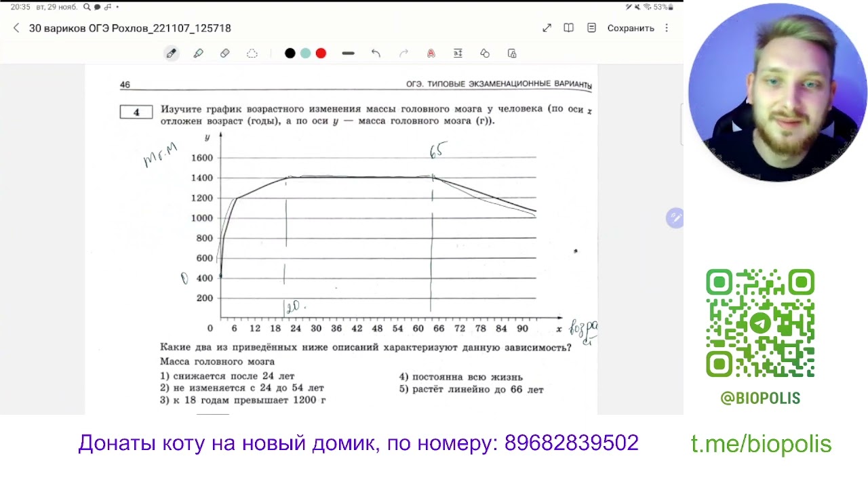Click the green QR code

pos(760,323)
